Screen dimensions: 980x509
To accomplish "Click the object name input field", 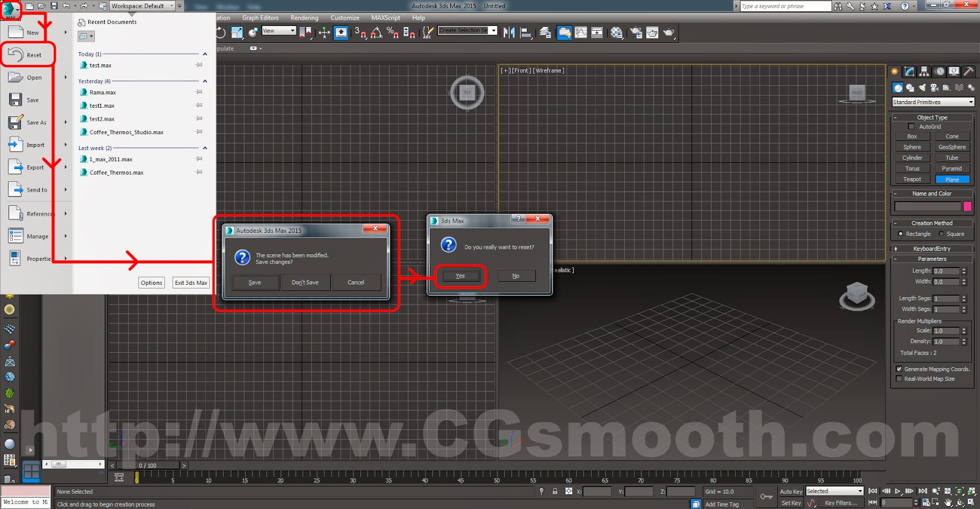I will pyautogui.click(x=927, y=206).
